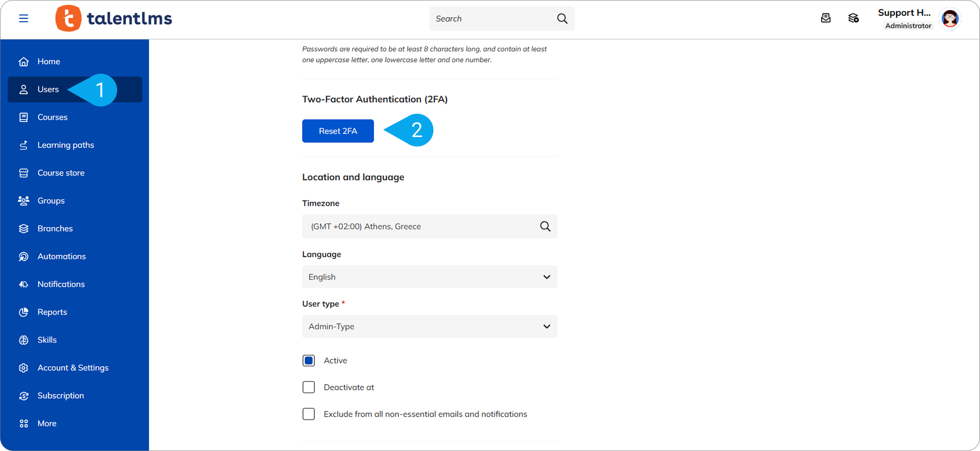Click the timezone search magnifier icon
980x451 pixels.
click(545, 226)
